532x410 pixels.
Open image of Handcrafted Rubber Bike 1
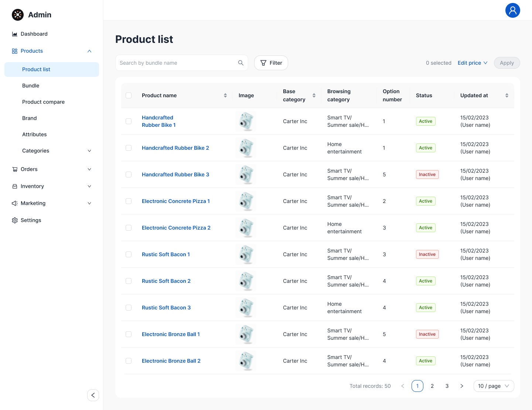[x=246, y=121]
